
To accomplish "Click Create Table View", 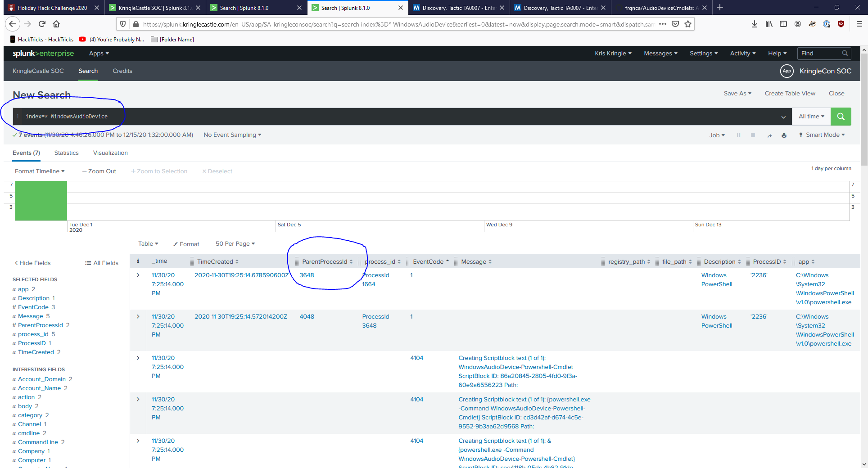I will 790,94.
